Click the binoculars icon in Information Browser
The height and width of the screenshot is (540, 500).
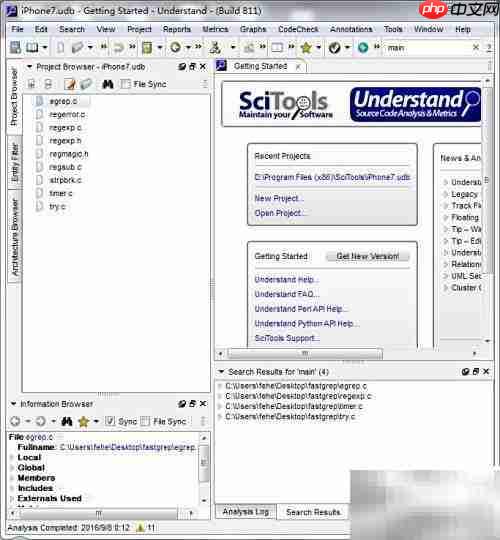[x=67, y=421]
